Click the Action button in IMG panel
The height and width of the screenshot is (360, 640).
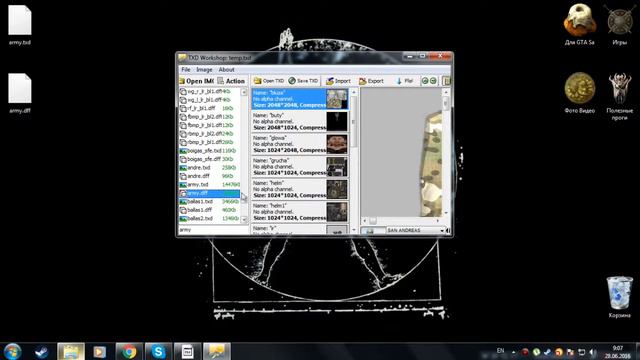pyautogui.click(x=231, y=81)
